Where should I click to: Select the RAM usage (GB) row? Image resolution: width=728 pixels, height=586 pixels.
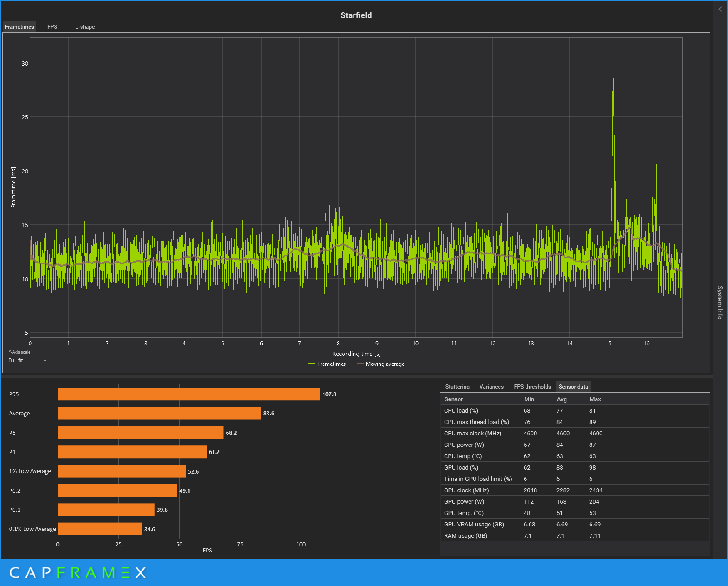pos(575,535)
